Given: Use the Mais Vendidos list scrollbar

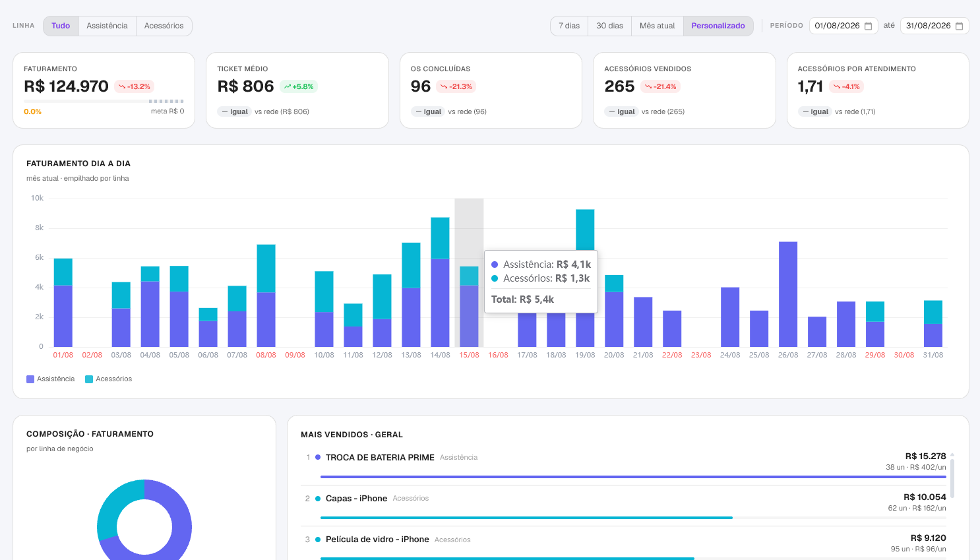Looking at the screenshot, I should point(952,478).
